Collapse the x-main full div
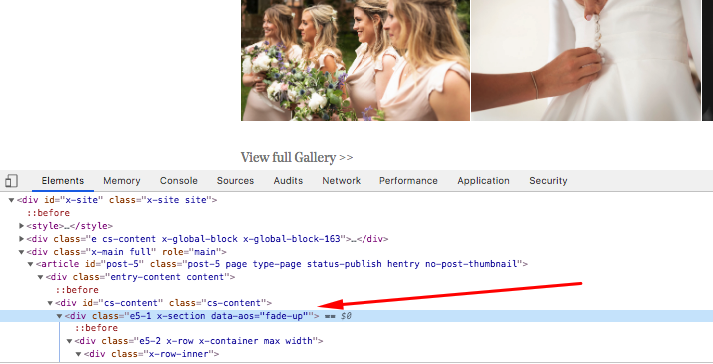713x364 pixels. (x=21, y=252)
